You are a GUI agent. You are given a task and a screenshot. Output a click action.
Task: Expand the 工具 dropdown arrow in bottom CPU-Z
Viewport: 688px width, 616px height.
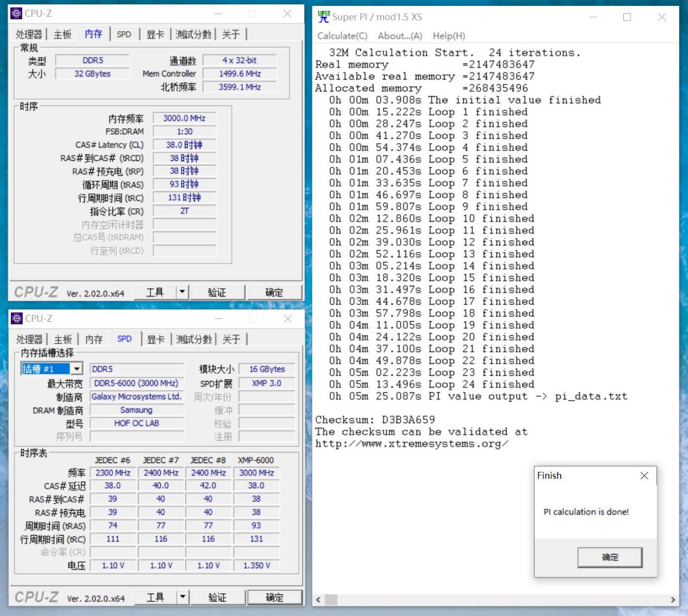tap(183, 597)
